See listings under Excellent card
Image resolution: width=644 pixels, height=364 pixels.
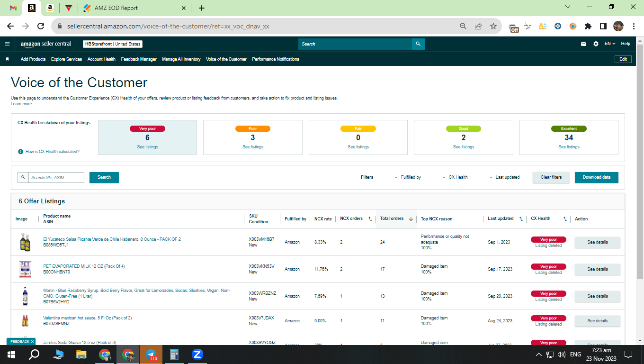point(569,147)
